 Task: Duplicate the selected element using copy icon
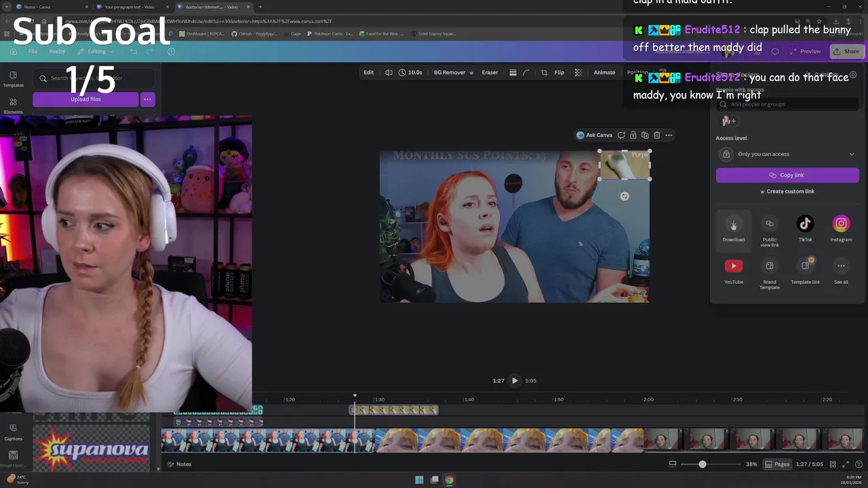[x=645, y=135]
